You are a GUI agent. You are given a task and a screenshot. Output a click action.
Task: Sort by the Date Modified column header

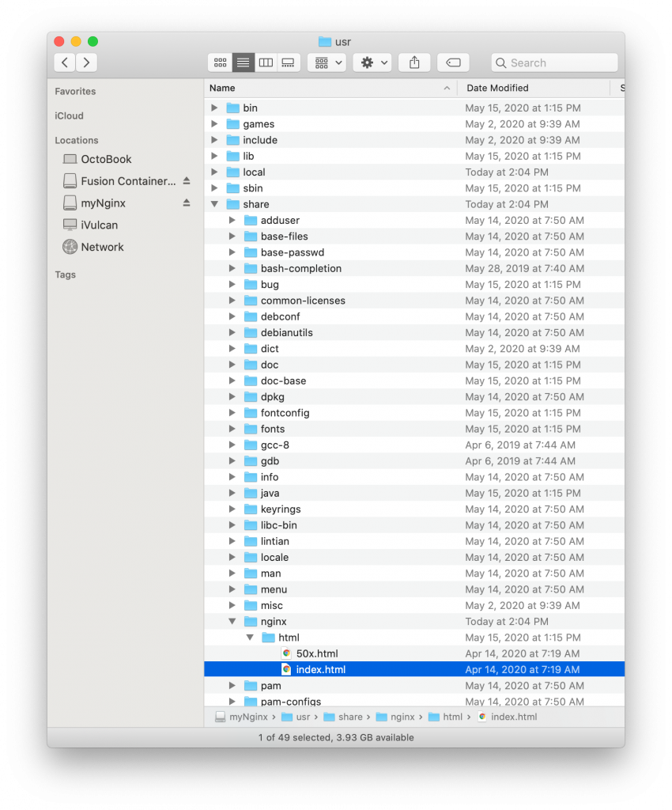click(x=534, y=88)
